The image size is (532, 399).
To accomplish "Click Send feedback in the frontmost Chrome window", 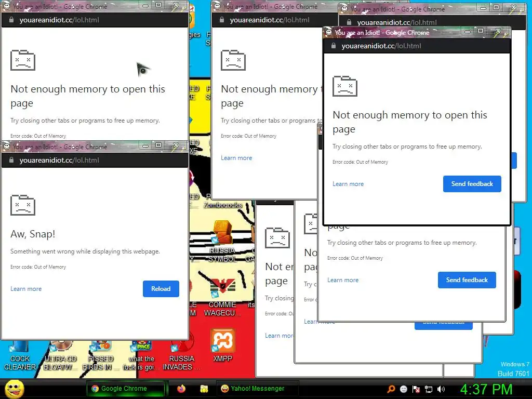I will tap(472, 184).
